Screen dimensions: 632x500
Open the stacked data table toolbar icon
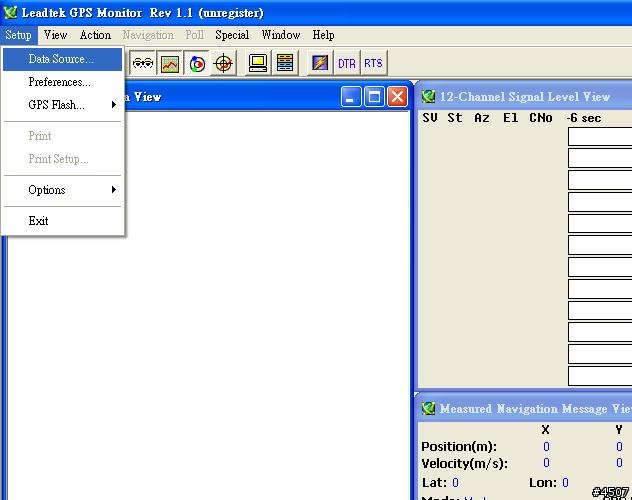click(x=285, y=63)
